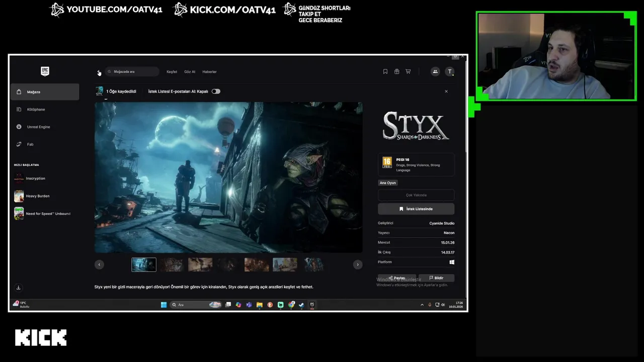Open the weather widget showing 13°C

21,305
